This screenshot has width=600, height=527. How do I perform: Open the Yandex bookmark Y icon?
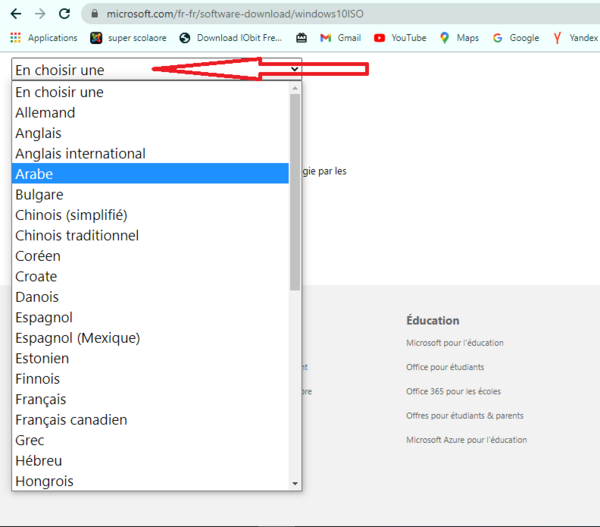coord(557,38)
